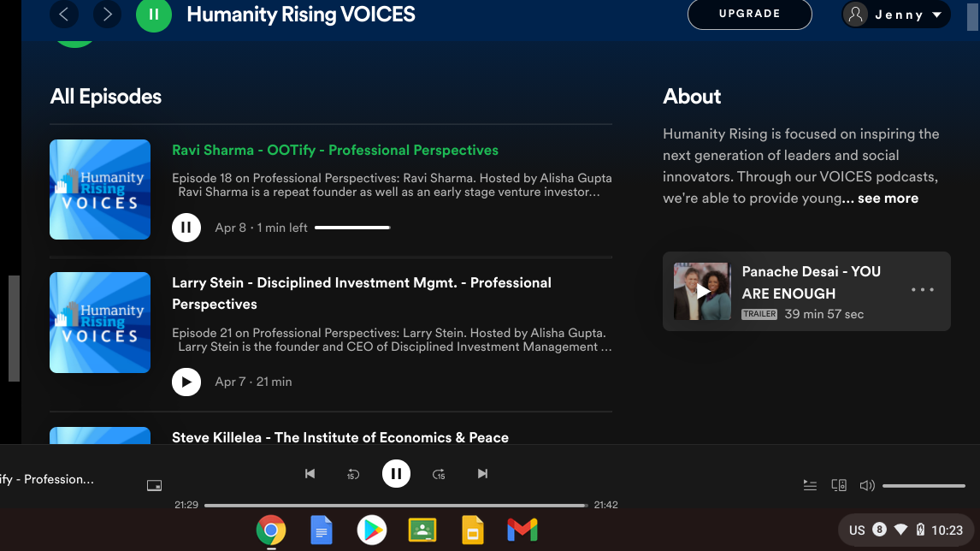Pause podcast using green header button
This screenshot has width=980, height=551.
click(x=154, y=14)
